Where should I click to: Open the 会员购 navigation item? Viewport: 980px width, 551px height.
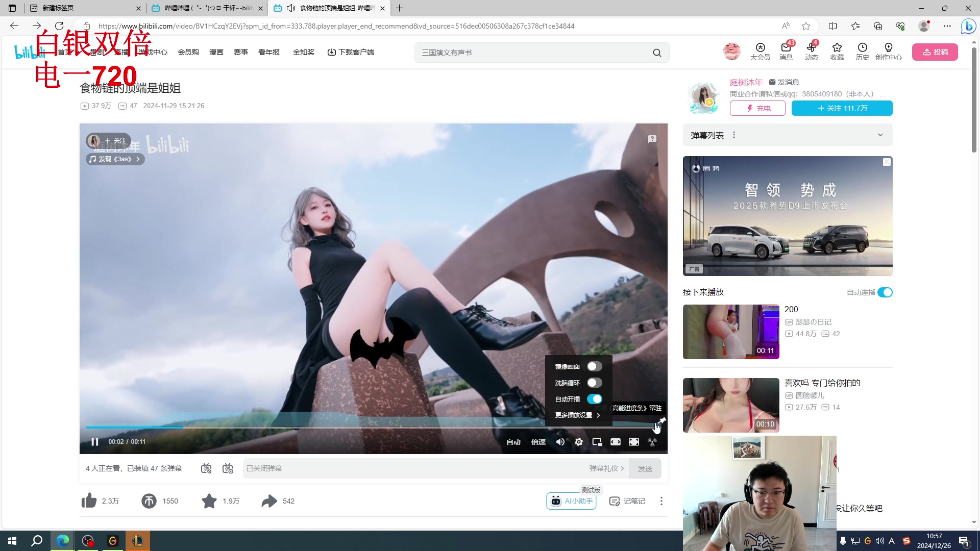coord(188,52)
